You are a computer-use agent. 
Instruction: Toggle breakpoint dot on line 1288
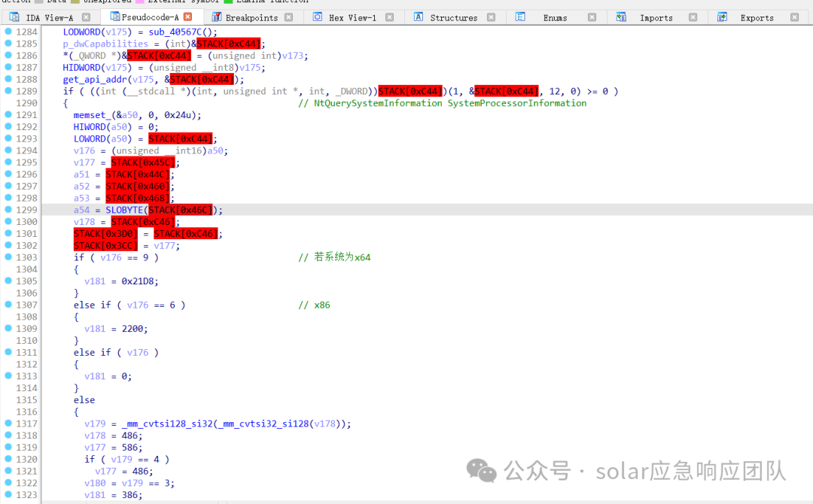(8, 79)
